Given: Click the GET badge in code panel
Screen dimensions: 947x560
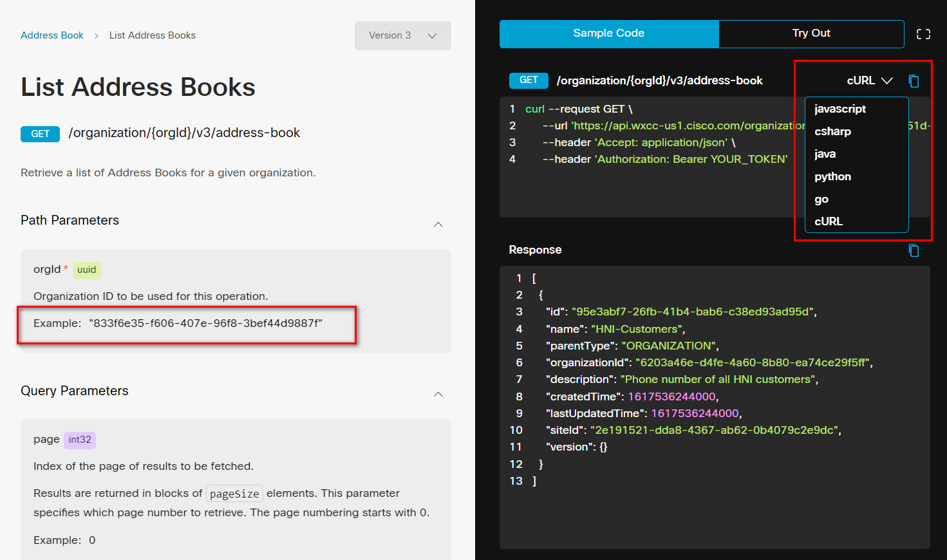Looking at the screenshot, I should (x=529, y=80).
